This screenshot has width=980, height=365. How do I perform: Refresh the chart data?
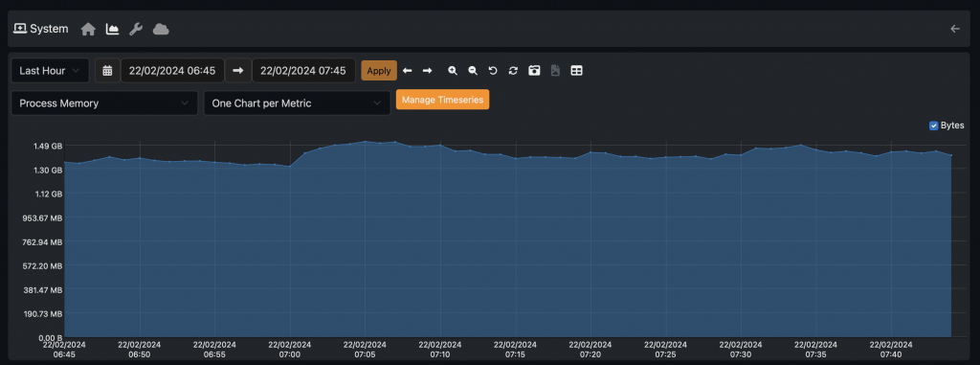513,71
